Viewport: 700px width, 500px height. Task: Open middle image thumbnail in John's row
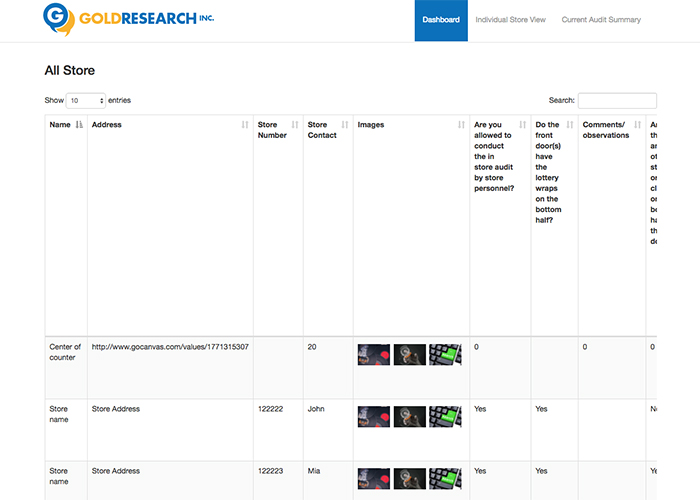coord(410,417)
